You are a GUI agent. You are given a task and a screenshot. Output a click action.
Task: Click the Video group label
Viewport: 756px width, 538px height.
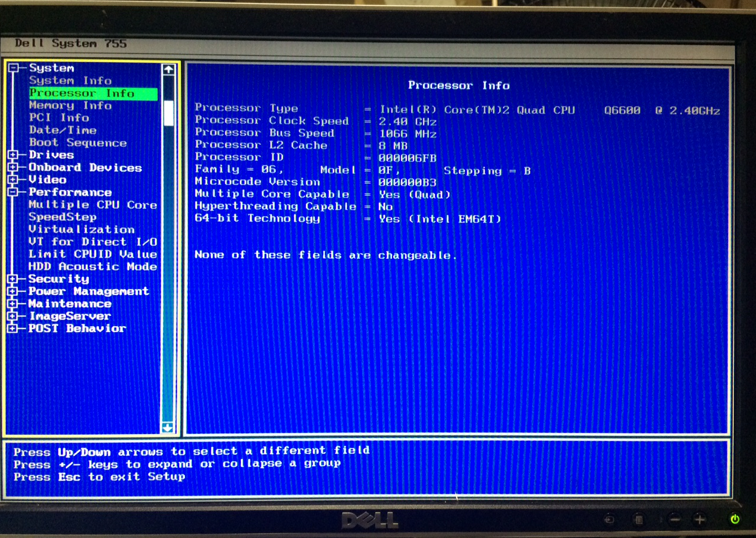tap(48, 180)
